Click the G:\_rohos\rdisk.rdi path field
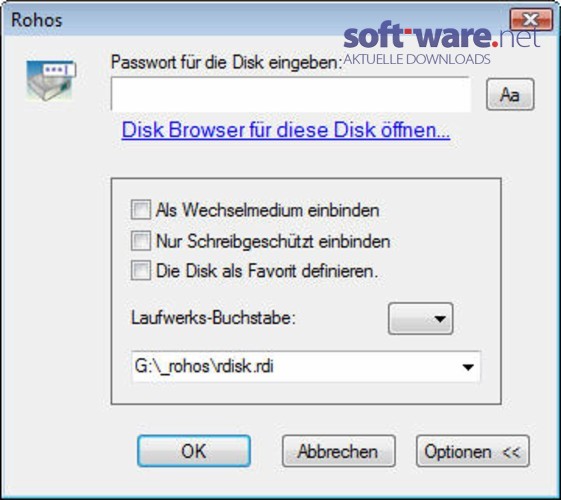The height and width of the screenshot is (500, 561). tap(306, 367)
